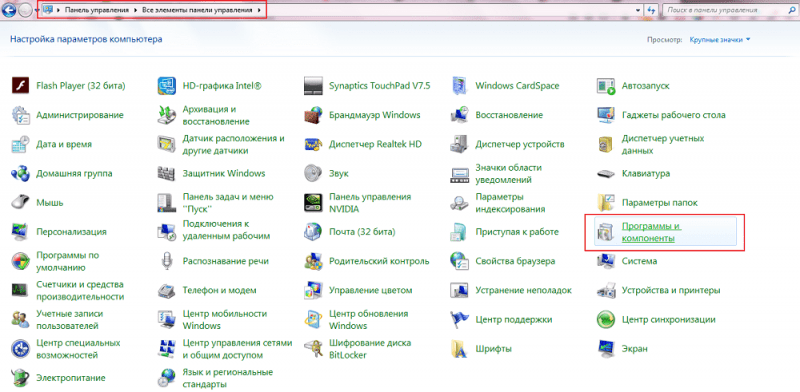The width and height of the screenshot is (800, 392).
Task: Open the Восстановление link
Action: (x=509, y=115)
